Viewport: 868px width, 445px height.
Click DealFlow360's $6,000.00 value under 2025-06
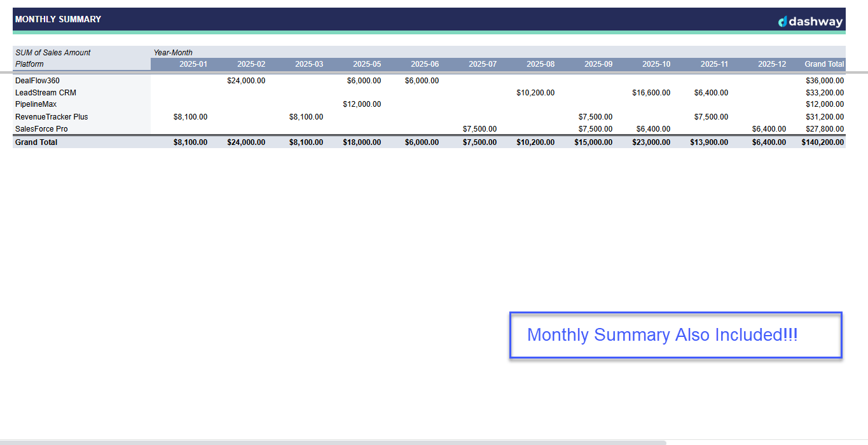[422, 81]
